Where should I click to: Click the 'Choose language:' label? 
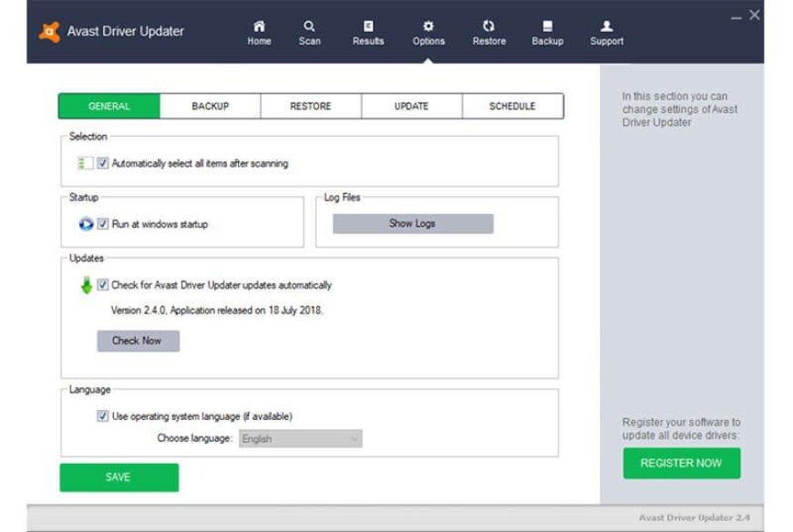pos(195,438)
